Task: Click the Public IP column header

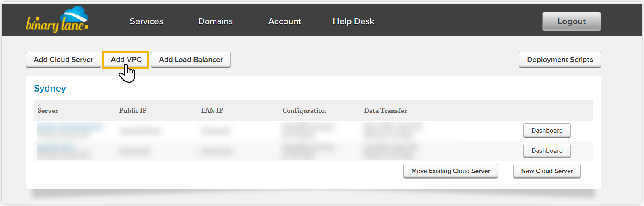Action: tap(133, 110)
